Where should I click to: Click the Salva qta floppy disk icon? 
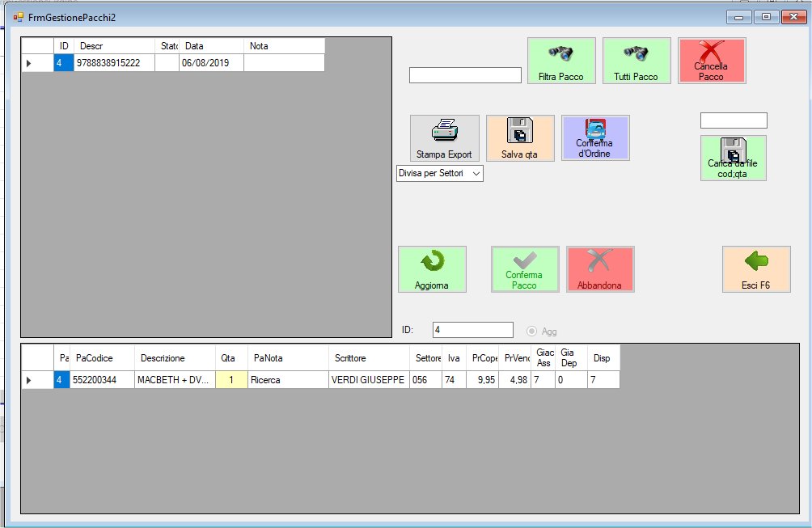coord(519,129)
